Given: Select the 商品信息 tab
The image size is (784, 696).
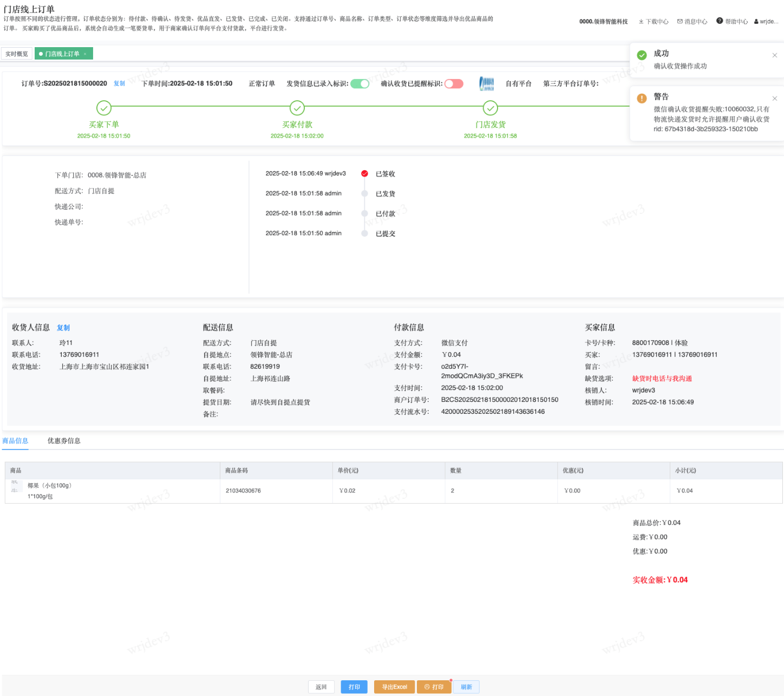Looking at the screenshot, I should [15, 441].
